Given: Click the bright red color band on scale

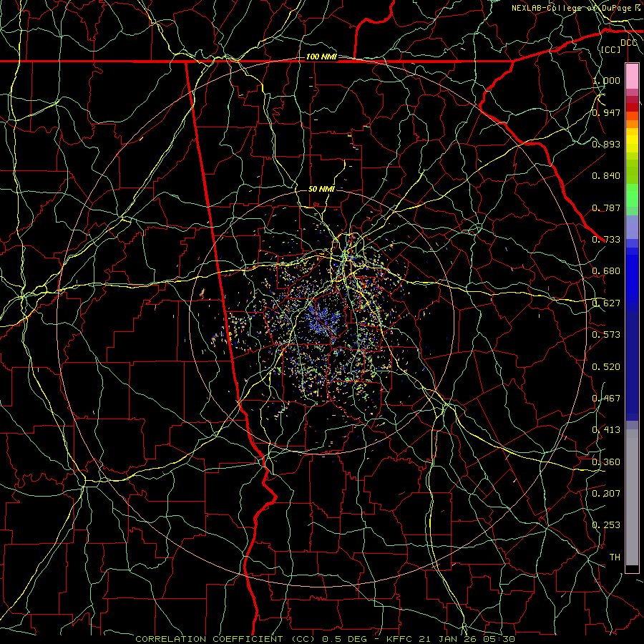Looking at the screenshot, I should click(632, 107).
